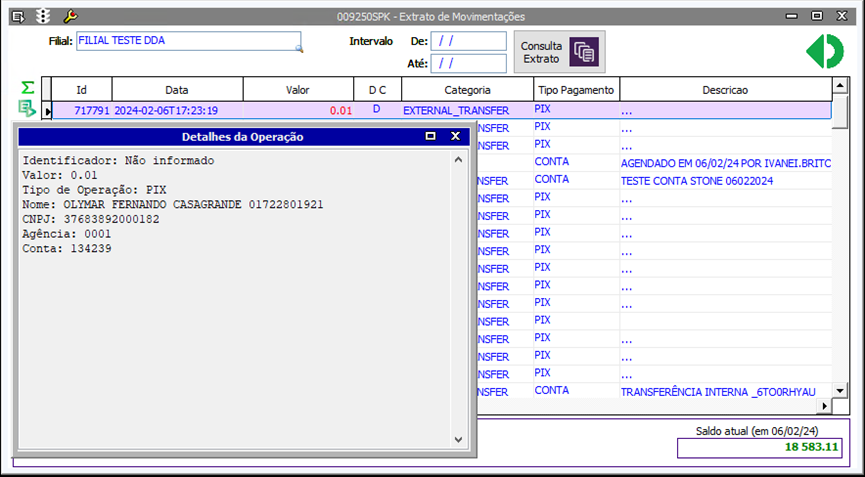Screen dimensions: 865x477
Task: Click scroll down arrow in Detalhes text box
Action: (x=458, y=440)
